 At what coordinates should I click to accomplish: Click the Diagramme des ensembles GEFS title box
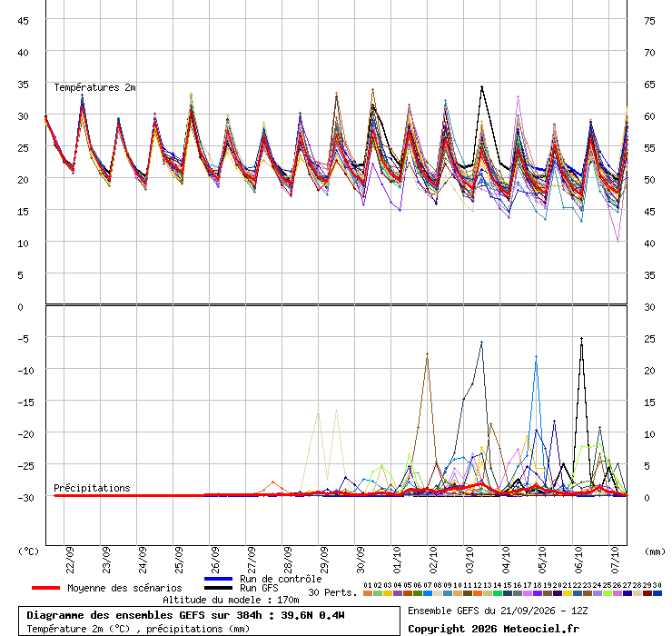tap(209, 621)
